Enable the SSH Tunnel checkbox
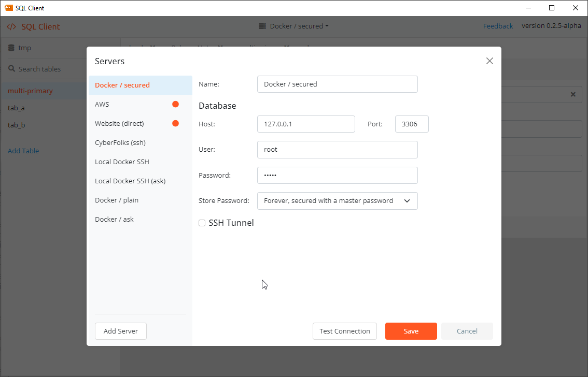The width and height of the screenshot is (588, 377). click(202, 223)
